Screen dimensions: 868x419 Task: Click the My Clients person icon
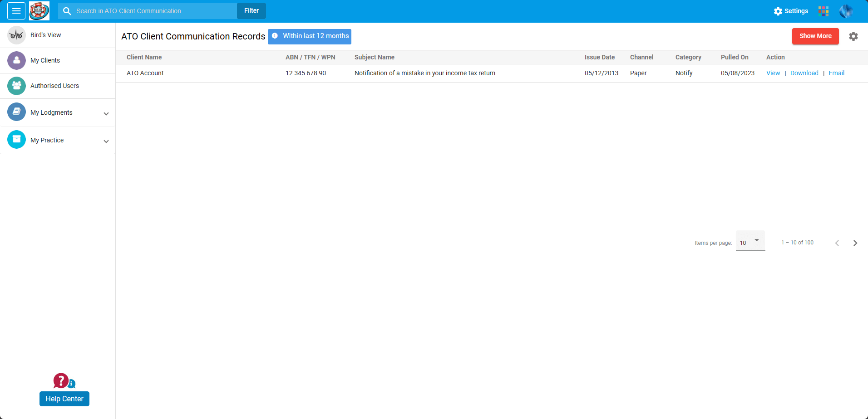pos(16,60)
